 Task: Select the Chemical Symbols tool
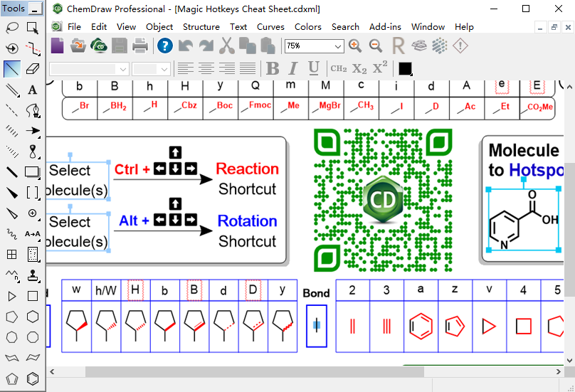33,213
